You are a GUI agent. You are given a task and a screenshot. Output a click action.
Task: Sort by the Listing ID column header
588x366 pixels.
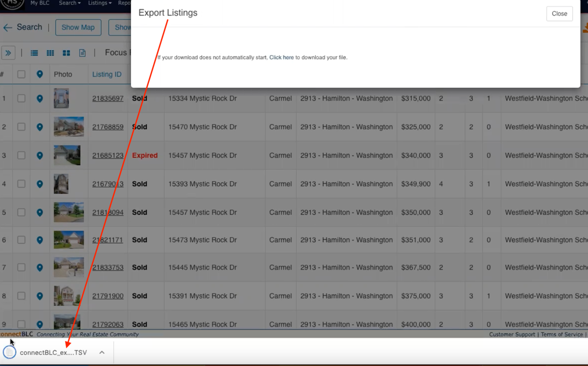(107, 74)
